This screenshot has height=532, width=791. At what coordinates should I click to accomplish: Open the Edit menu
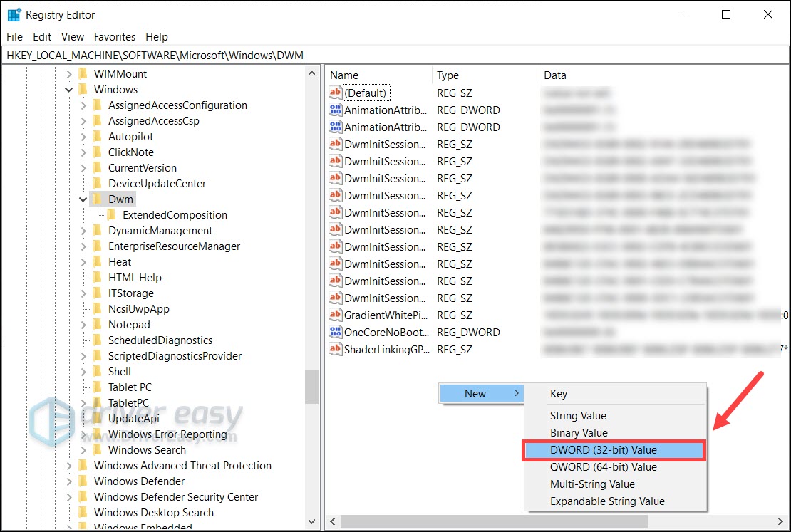pyautogui.click(x=42, y=37)
